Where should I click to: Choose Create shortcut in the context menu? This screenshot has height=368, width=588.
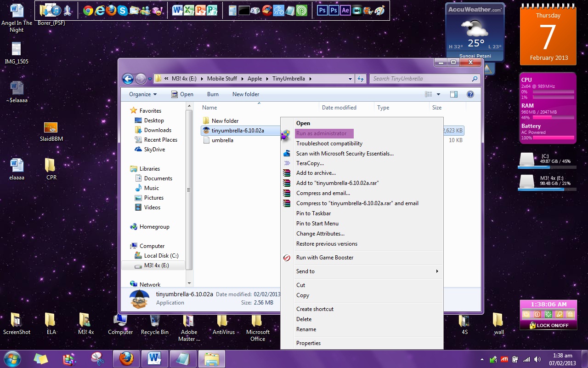point(362,309)
